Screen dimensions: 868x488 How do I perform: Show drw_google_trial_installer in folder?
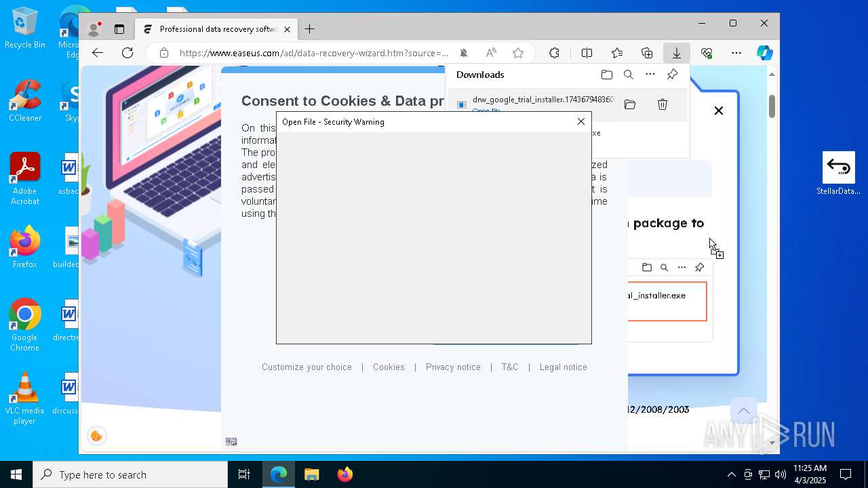click(x=630, y=104)
